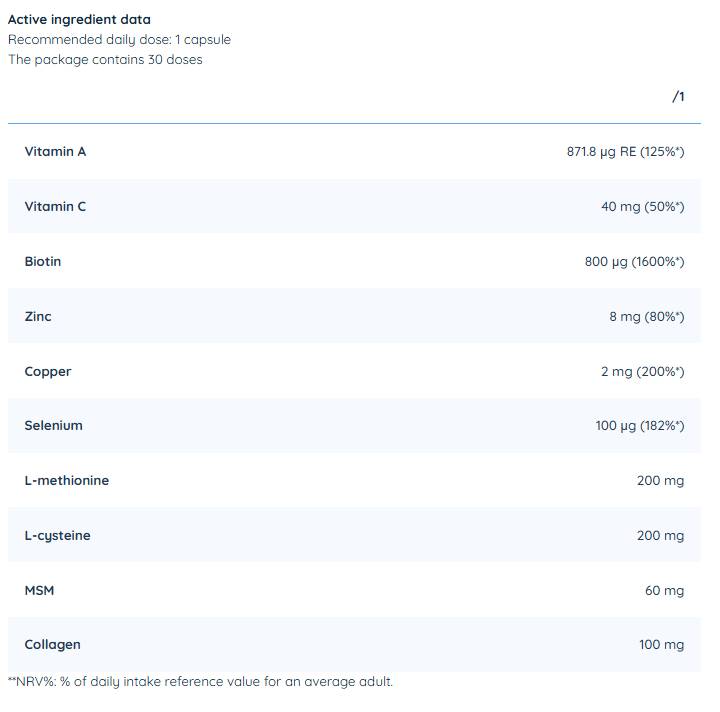Select the L-methionine row label
The width and height of the screenshot is (720, 712).
click(67, 480)
